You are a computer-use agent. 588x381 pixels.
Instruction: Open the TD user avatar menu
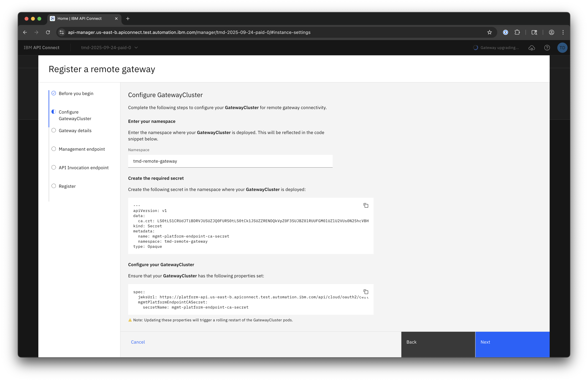point(562,48)
